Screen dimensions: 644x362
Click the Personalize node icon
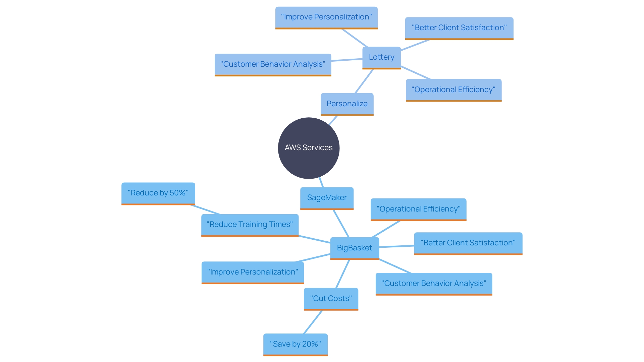[x=346, y=103]
